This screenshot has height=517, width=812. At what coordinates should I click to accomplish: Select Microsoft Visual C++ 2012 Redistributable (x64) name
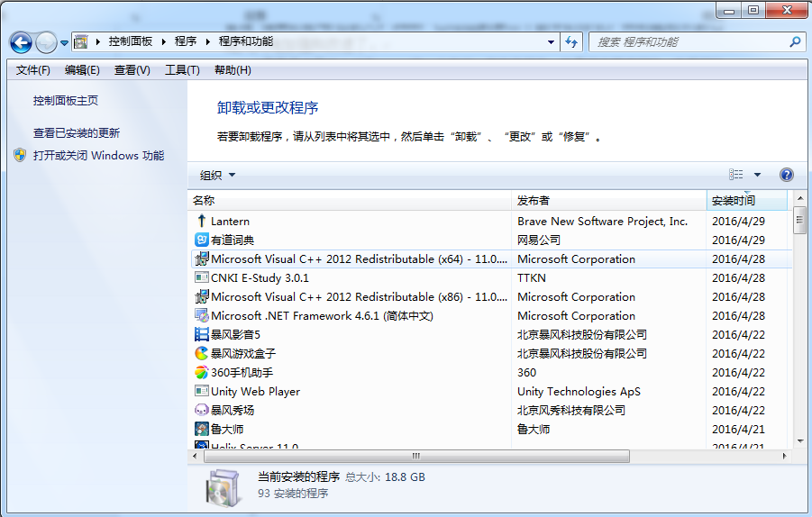[359, 259]
